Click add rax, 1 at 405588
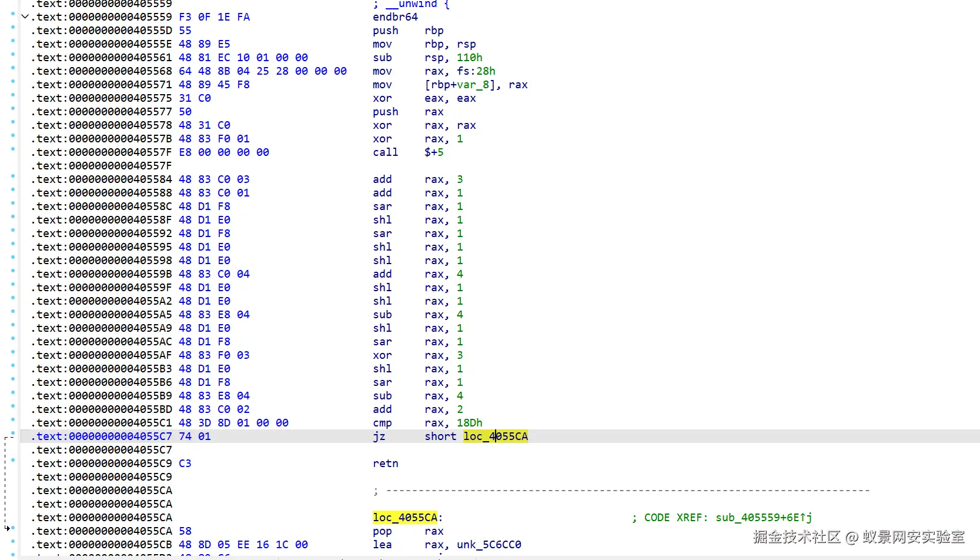The image size is (980, 560). (x=418, y=193)
